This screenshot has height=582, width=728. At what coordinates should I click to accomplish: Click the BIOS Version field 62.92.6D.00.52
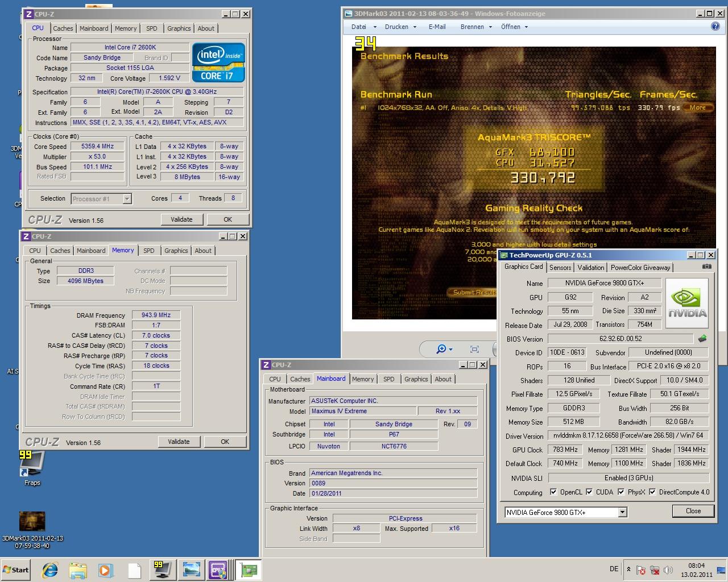621,339
